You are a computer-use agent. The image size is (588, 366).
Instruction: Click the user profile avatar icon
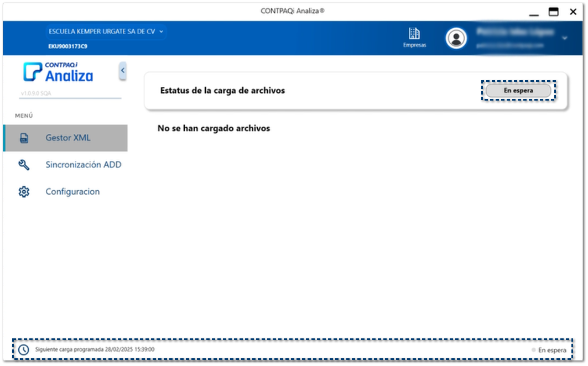pos(456,38)
